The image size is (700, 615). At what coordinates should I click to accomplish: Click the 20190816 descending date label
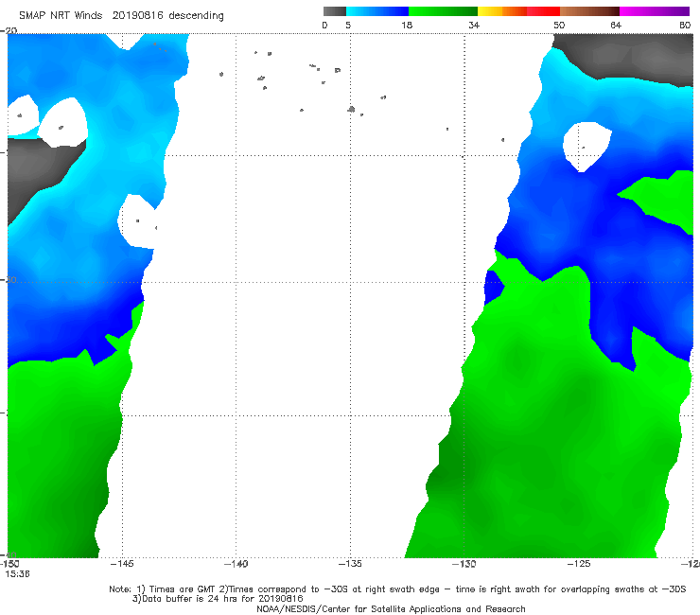pos(167,15)
